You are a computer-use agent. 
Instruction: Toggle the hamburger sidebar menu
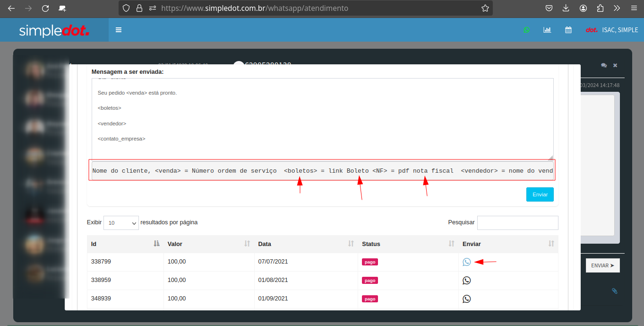[x=119, y=30]
